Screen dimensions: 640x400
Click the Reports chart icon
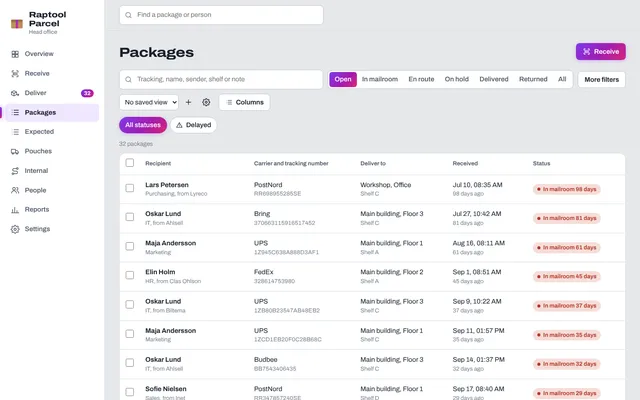coord(15,210)
